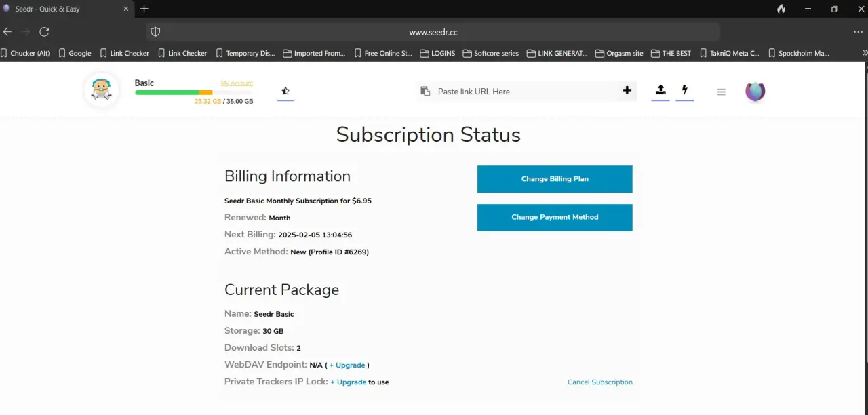Go back with browser back arrow
This screenshot has width=868, height=415.
pyautogui.click(x=7, y=32)
